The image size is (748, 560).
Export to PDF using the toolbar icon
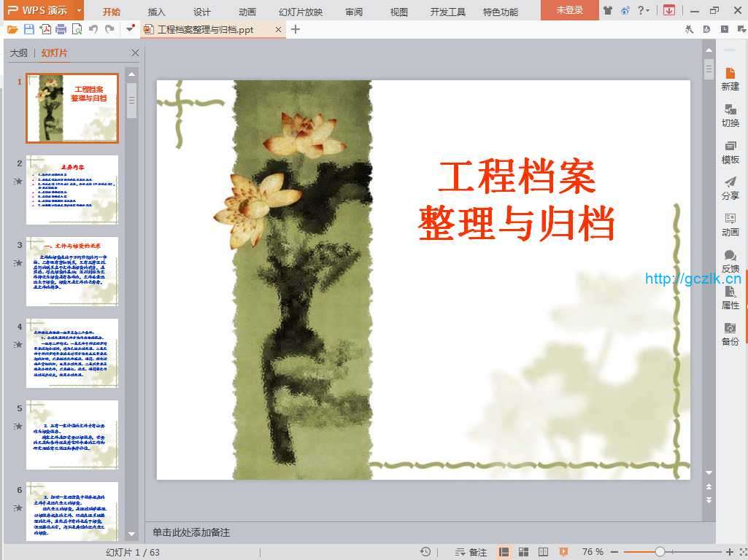(x=45, y=29)
